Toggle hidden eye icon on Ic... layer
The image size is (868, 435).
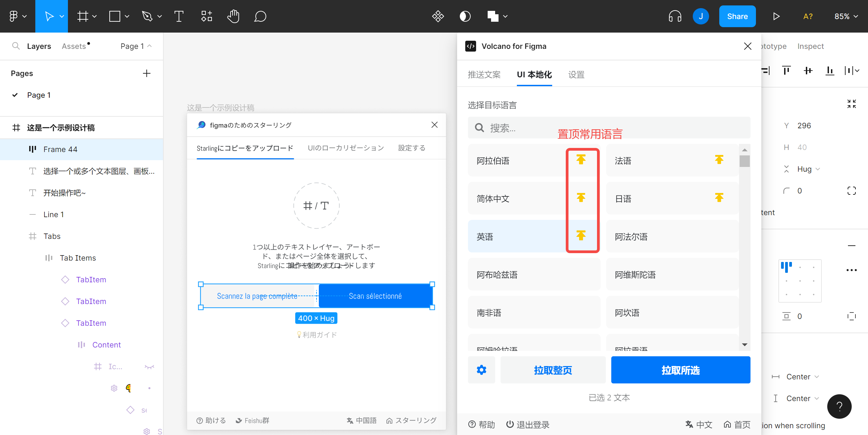[x=149, y=366]
